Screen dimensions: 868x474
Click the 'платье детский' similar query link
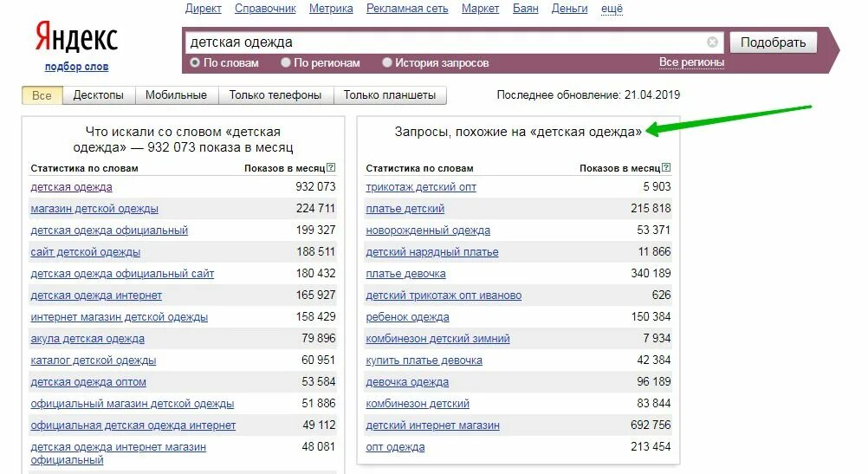tap(405, 209)
